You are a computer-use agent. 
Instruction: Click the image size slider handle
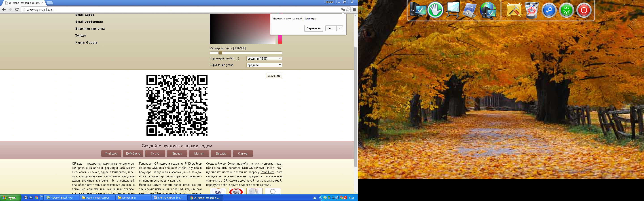click(x=220, y=53)
